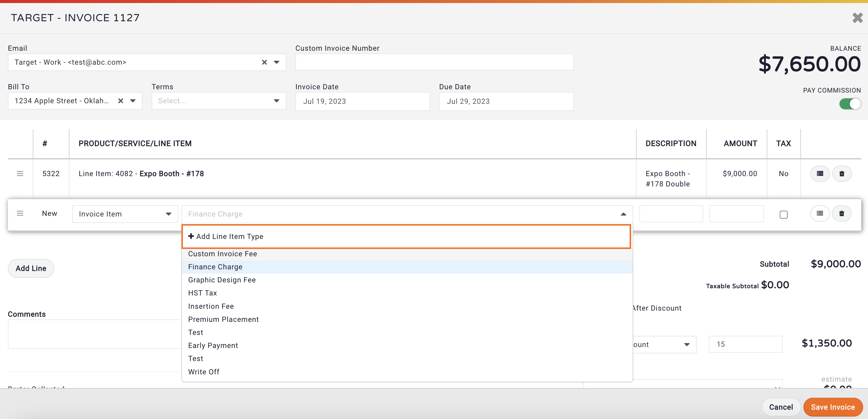Open the Terms select dropdown
868x419 pixels.
point(219,101)
